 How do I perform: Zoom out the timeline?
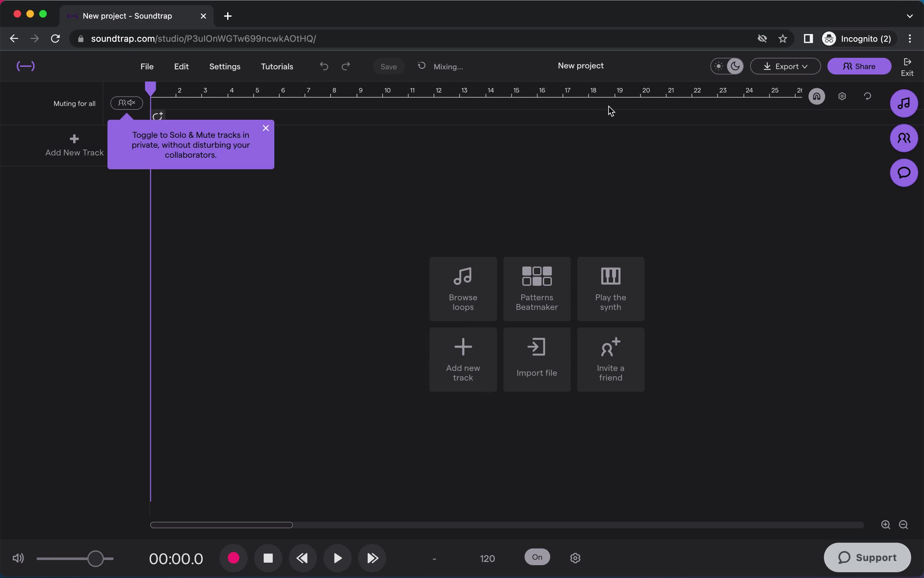[x=903, y=524]
